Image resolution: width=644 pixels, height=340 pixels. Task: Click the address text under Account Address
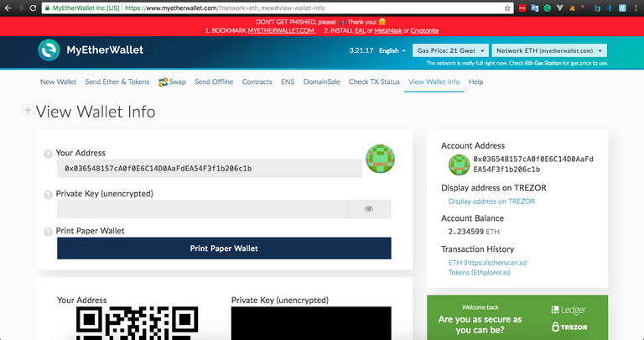533,165
